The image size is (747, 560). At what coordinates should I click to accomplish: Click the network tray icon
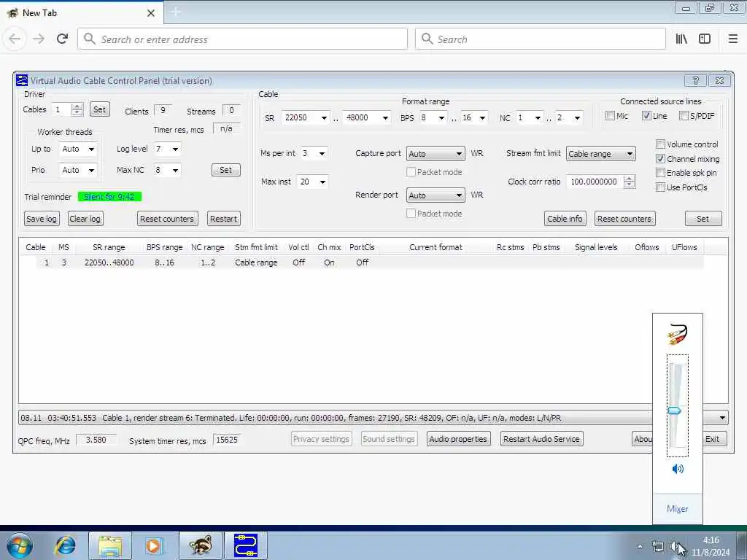(x=658, y=547)
